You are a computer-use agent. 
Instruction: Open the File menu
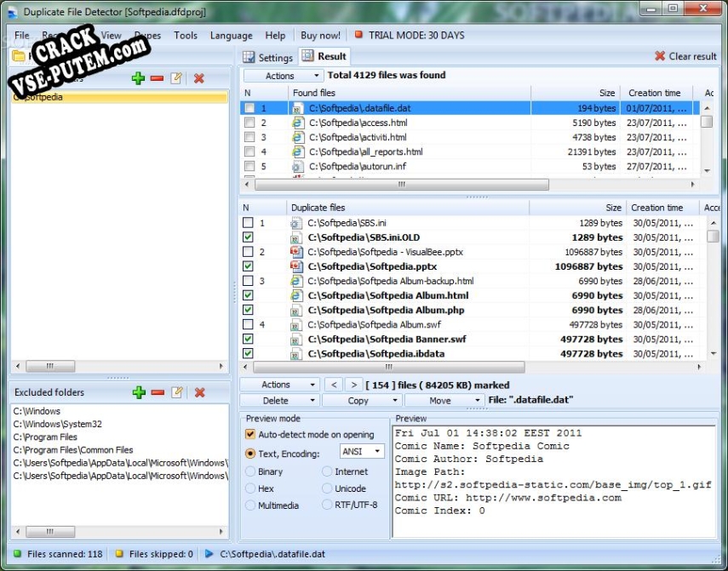[21, 35]
